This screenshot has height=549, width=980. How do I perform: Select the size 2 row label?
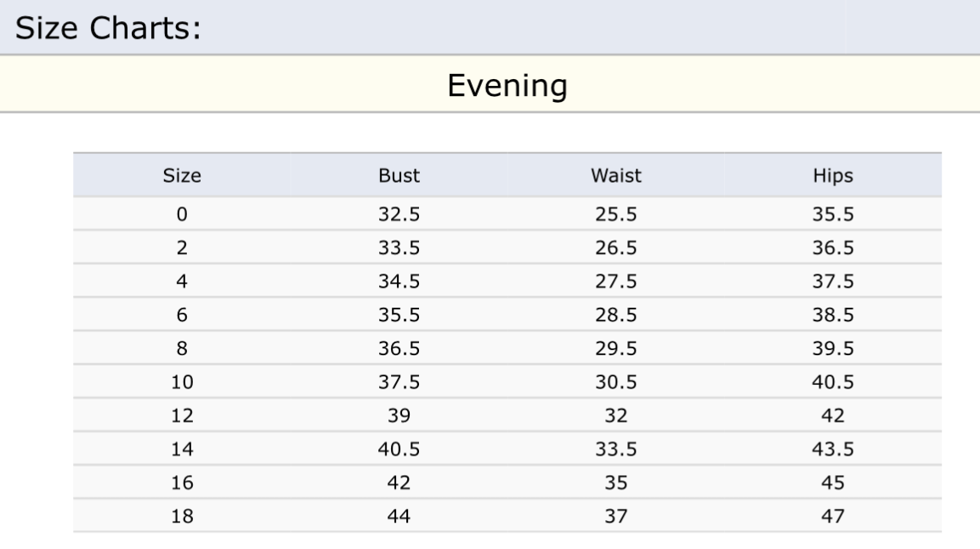coord(182,248)
